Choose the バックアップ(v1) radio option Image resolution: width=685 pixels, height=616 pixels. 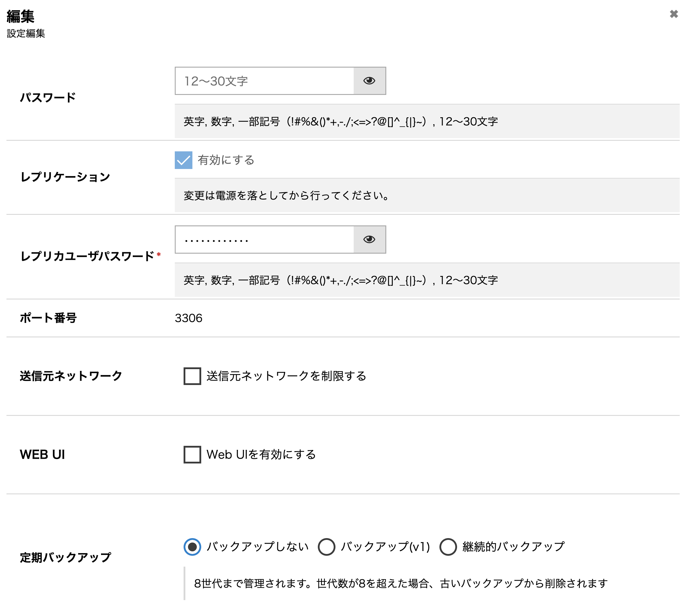(326, 547)
